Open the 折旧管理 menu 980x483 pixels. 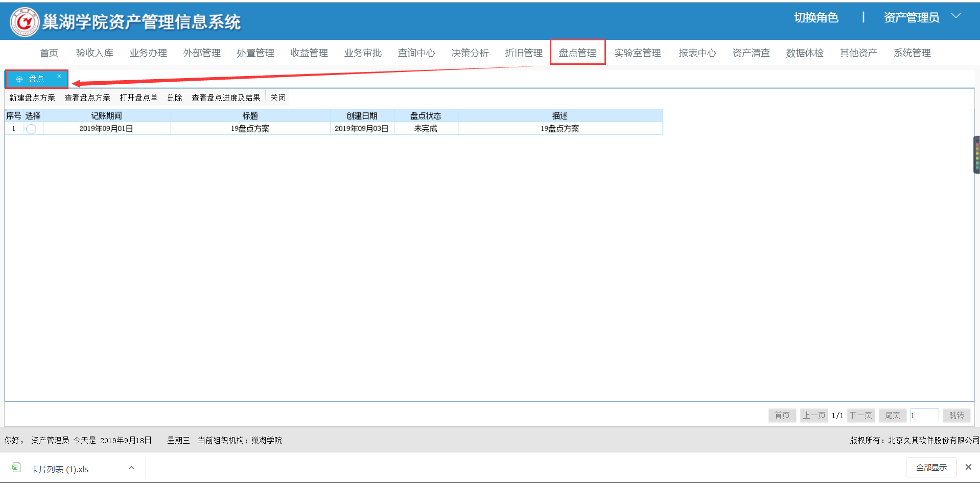coord(524,53)
